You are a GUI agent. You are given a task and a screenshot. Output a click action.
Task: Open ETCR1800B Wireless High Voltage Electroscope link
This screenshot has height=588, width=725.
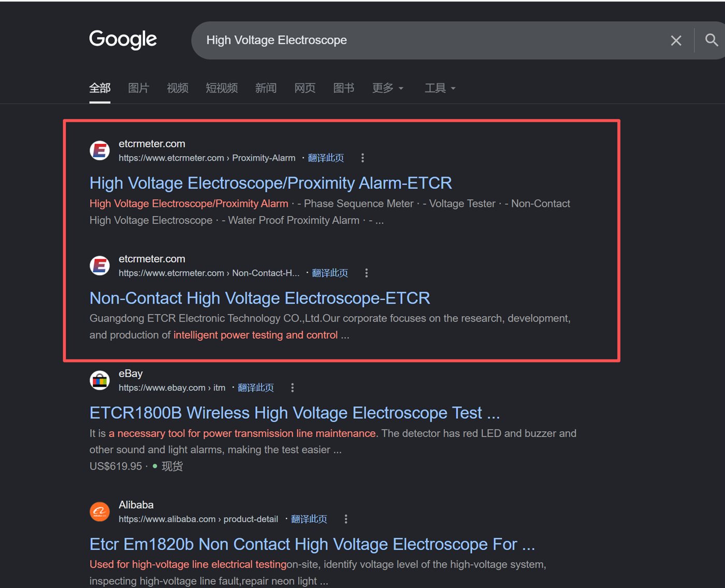(x=295, y=413)
